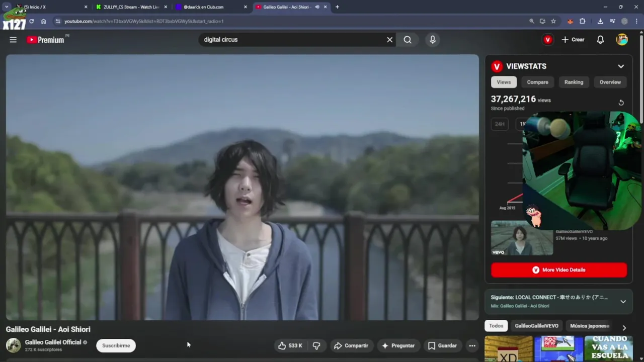Subscribe using the Suscribirme button
This screenshot has width=644, height=362.
pyautogui.click(x=116, y=345)
